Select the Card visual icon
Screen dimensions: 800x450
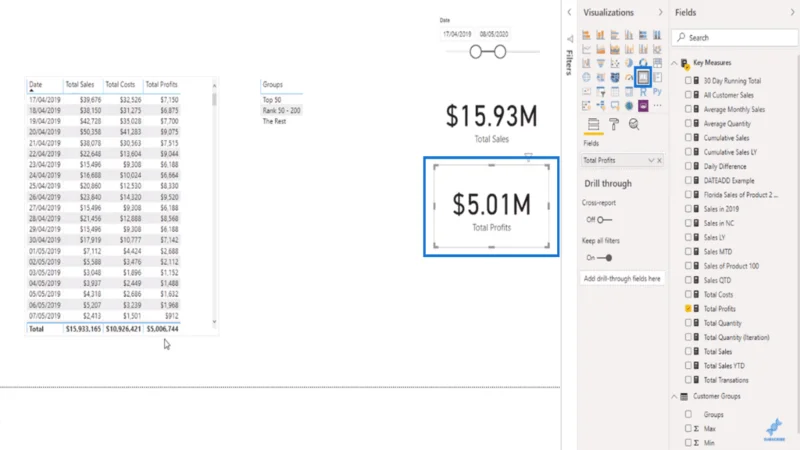click(x=643, y=78)
